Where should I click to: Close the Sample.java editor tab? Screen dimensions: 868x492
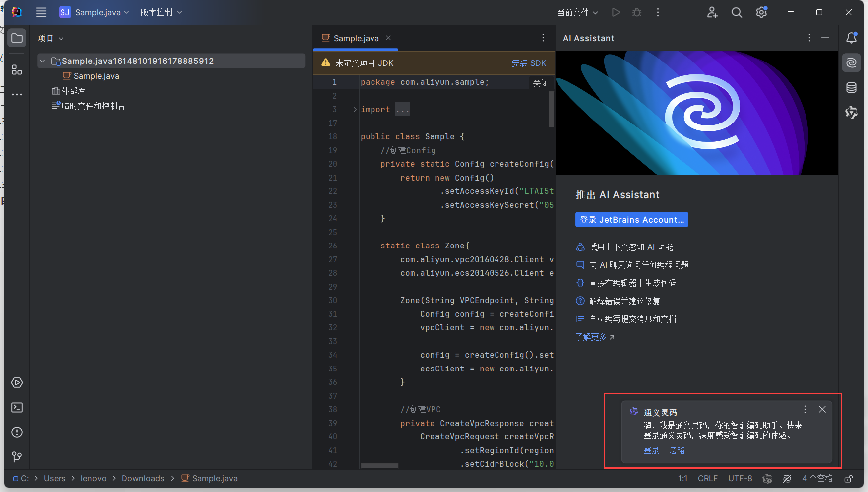[388, 38]
